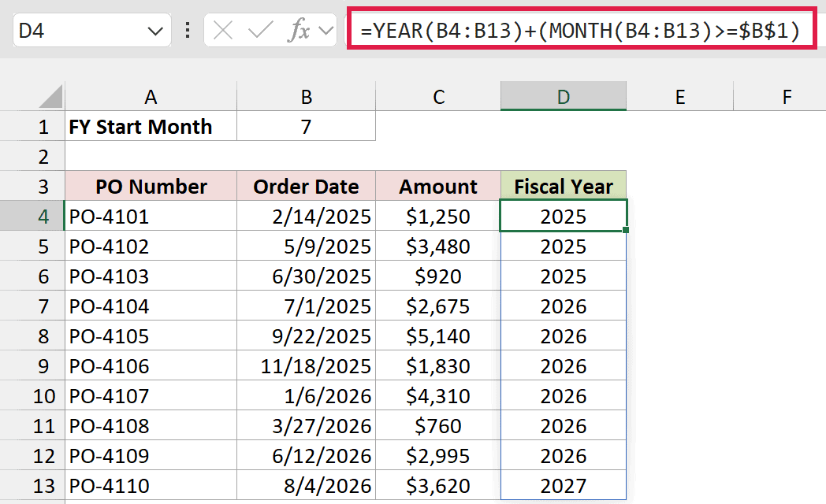This screenshot has height=504, width=826.
Task: Select order date 5/9/2025
Action: tap(306, 246)
